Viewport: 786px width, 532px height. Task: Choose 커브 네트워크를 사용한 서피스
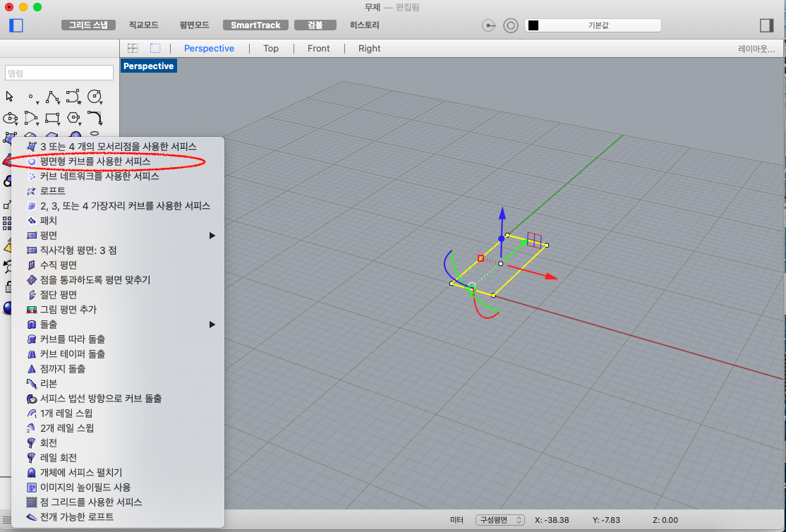(x=118, y=176)
